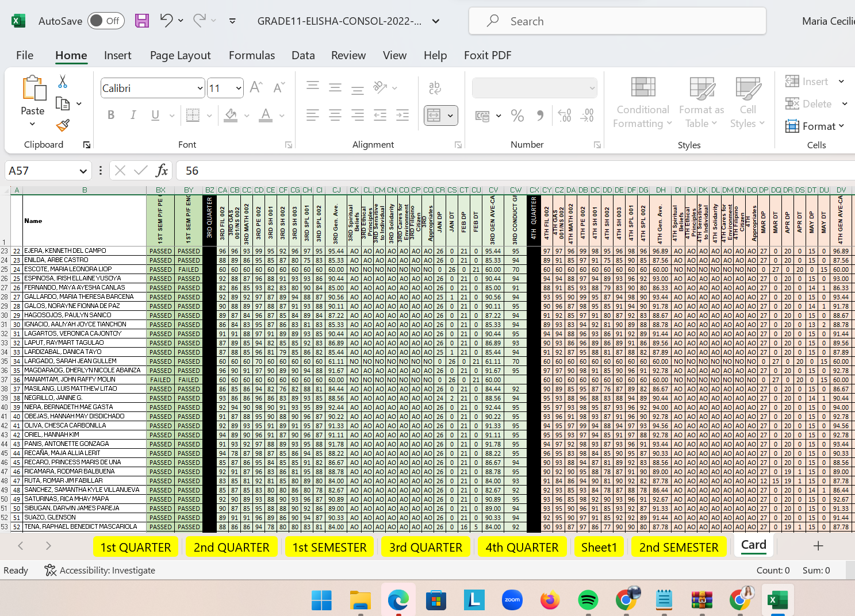Click the Format as Table button
Image resolution: width=855 pixels, height=616 pixels.
pyautogui.click(x=701, y=103)
